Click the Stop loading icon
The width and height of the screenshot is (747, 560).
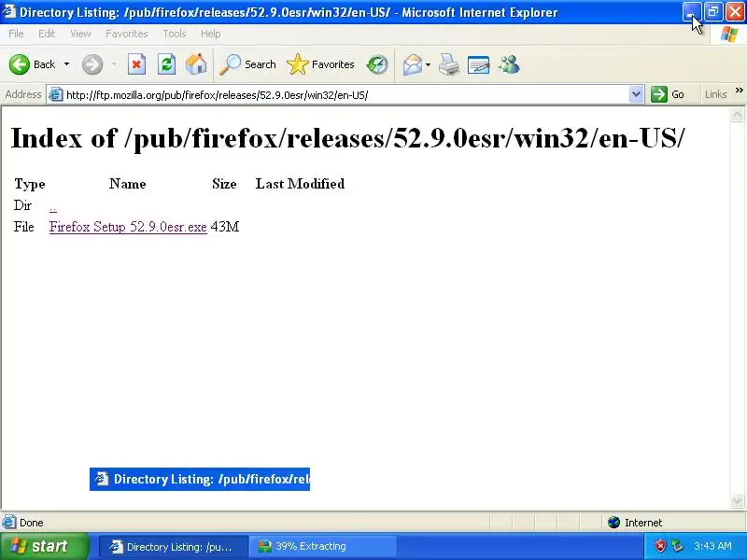136,64
